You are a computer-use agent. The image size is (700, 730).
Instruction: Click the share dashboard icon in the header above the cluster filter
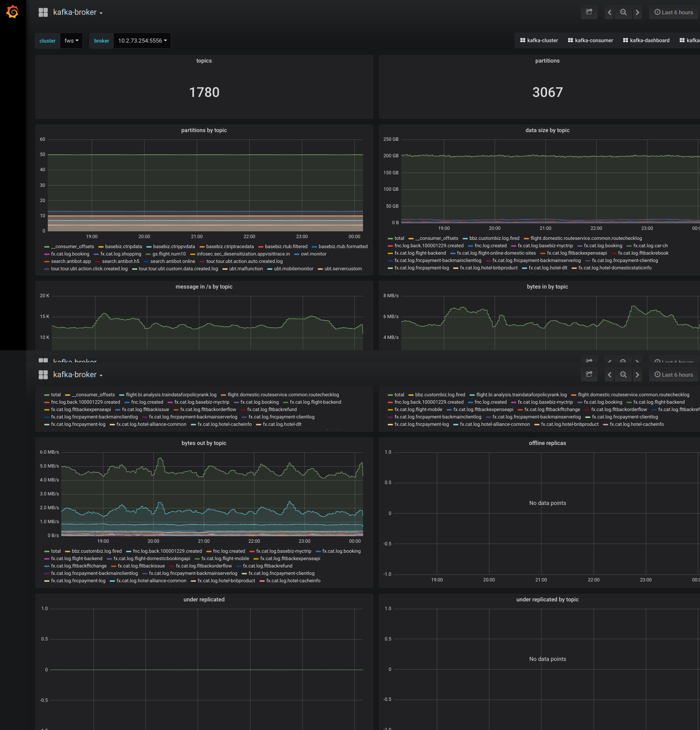(589, 12)
